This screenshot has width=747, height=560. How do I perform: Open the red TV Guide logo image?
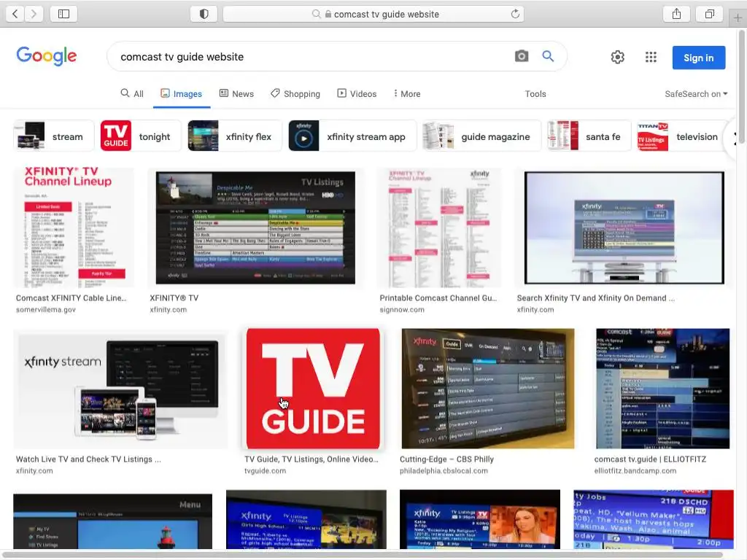[x=313, y=389]
